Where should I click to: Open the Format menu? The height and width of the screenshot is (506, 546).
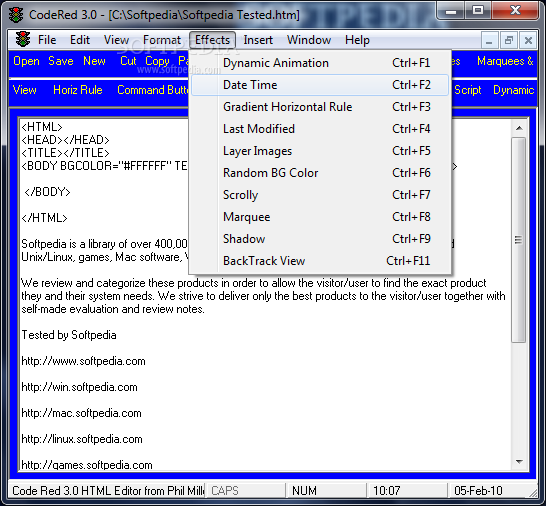162,40
